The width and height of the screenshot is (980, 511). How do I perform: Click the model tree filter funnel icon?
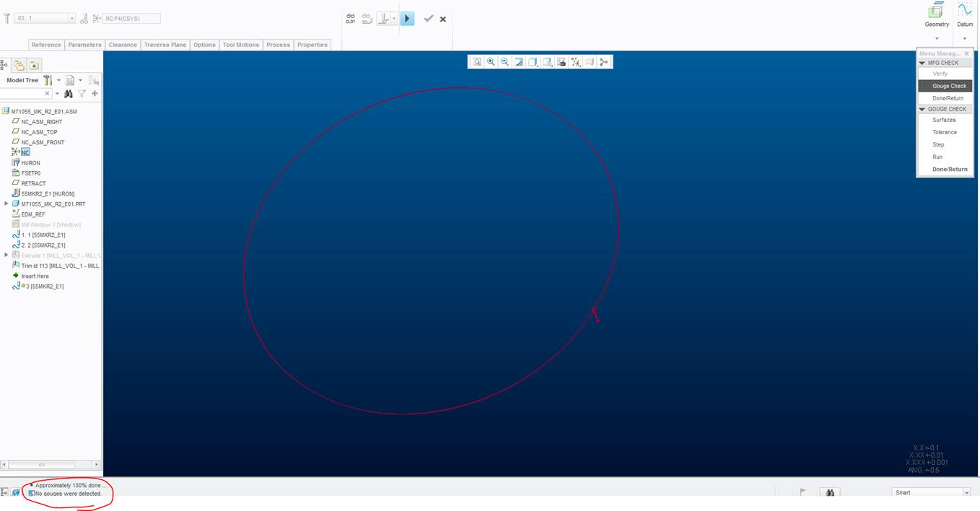click(82, 93)
